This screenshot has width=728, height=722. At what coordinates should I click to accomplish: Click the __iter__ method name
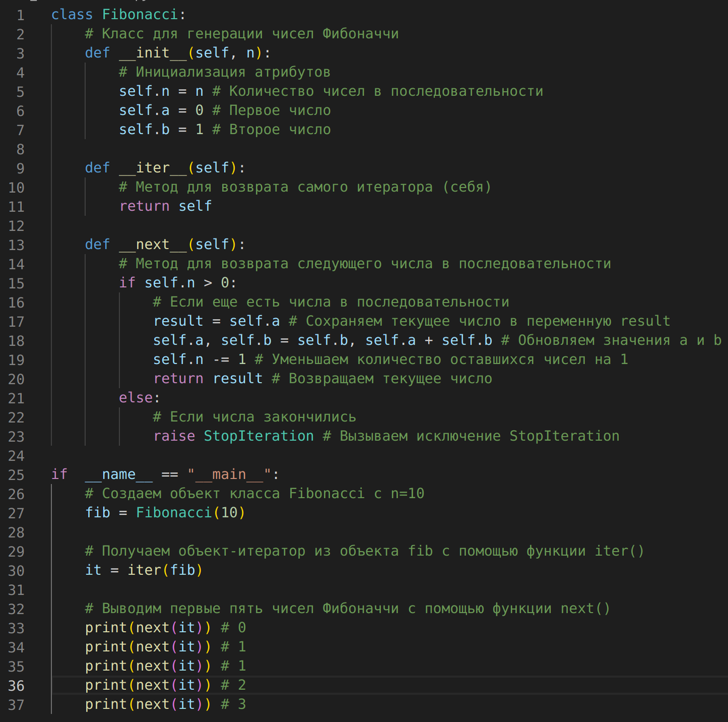point(153,168)
